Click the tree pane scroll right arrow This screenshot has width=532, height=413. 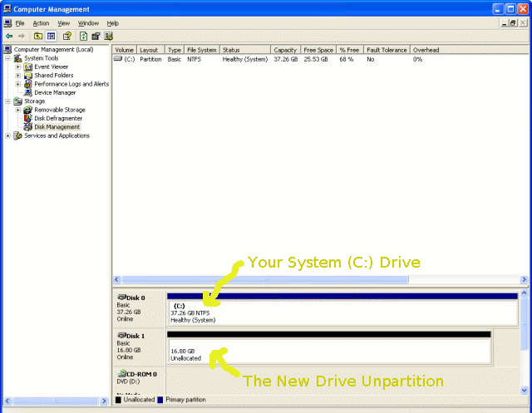[105, 401]
